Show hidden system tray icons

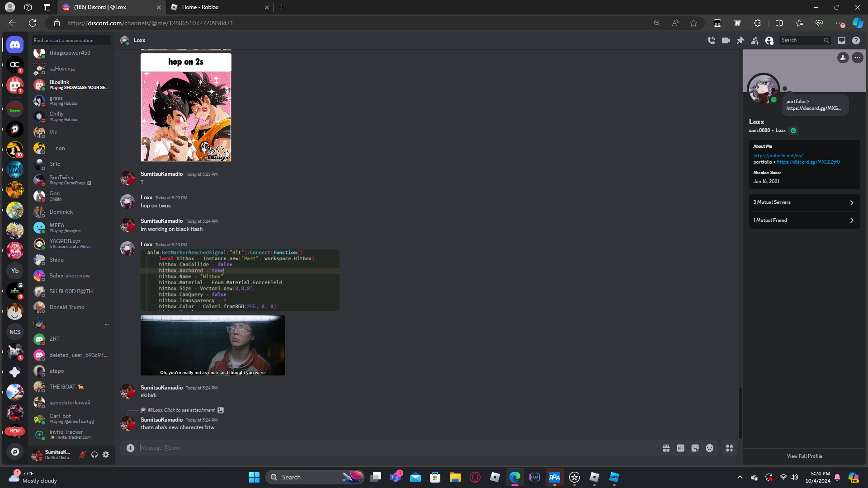click(740, 477)
